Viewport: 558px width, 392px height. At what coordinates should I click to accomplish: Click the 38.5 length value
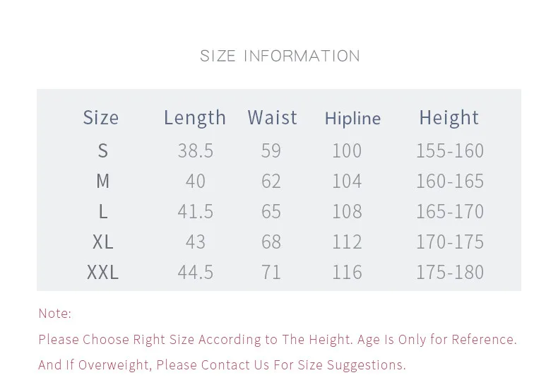click(x=196, y=150)
